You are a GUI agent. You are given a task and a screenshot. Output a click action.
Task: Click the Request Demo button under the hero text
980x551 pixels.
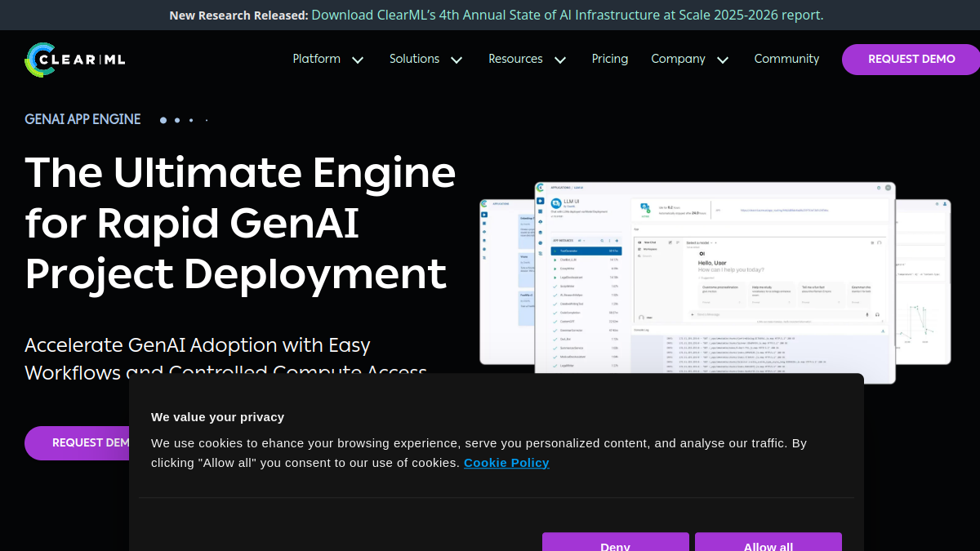pos(78,443)
